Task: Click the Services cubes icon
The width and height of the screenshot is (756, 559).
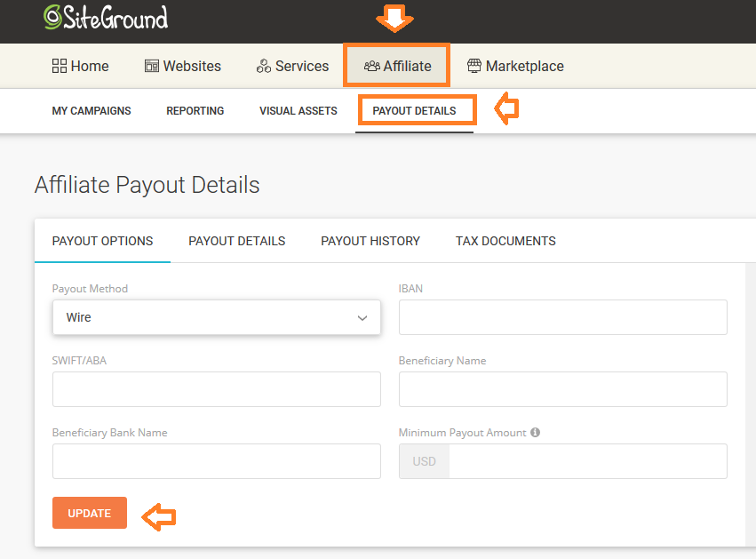Action: (x=264, y=66)
